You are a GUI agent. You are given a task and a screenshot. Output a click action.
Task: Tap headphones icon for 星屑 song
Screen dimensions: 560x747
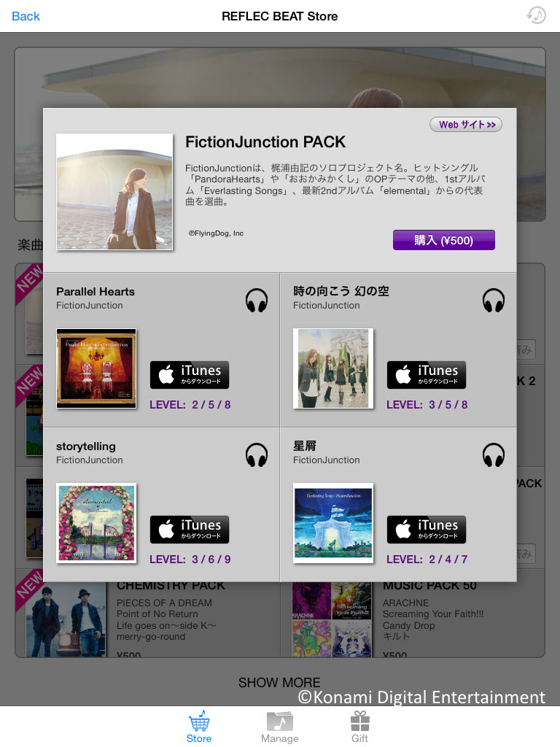pos(494,455)
